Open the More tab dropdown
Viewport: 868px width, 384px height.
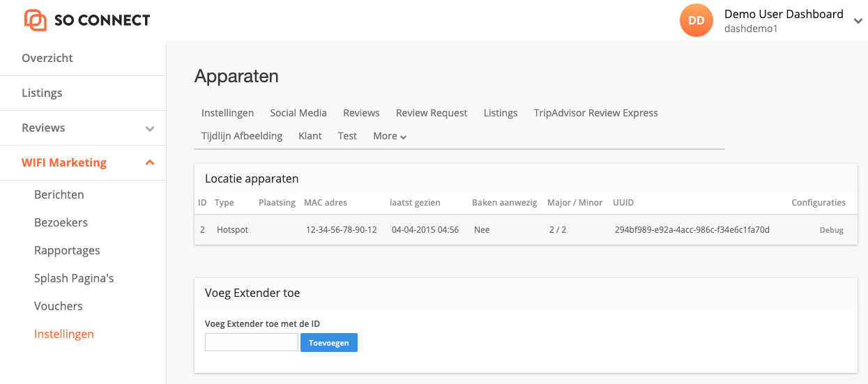(x=390, y=136)
